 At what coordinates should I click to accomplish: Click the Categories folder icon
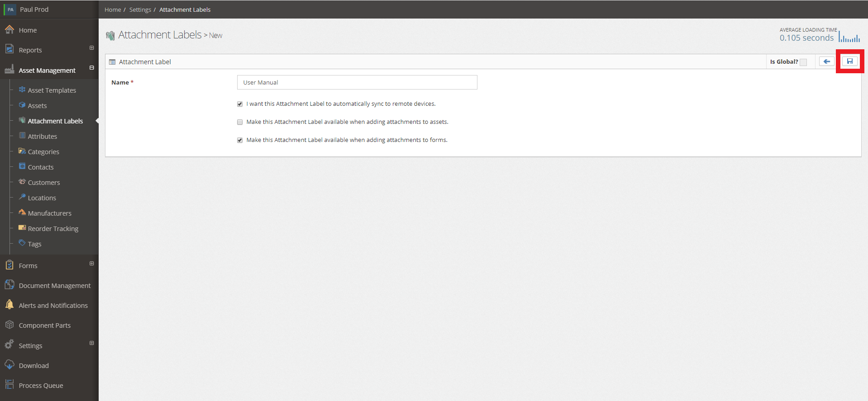click(22, 151)
